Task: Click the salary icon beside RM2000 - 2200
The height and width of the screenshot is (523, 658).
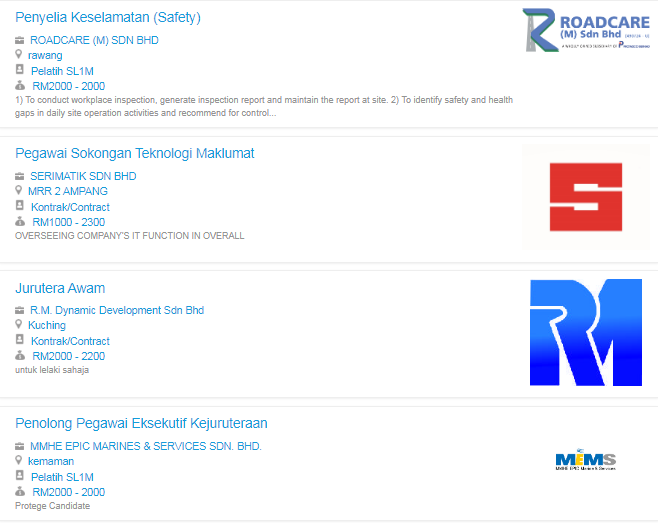Action: [19, 356]
